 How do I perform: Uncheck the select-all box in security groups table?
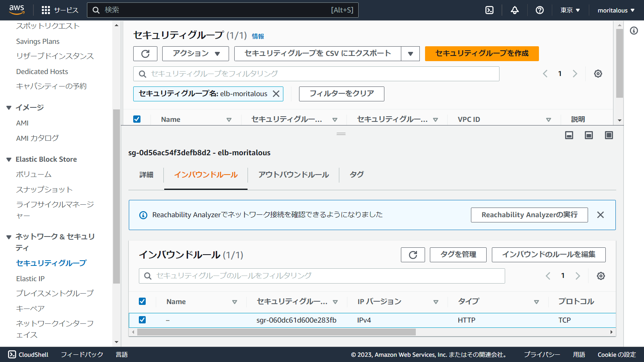137,119
